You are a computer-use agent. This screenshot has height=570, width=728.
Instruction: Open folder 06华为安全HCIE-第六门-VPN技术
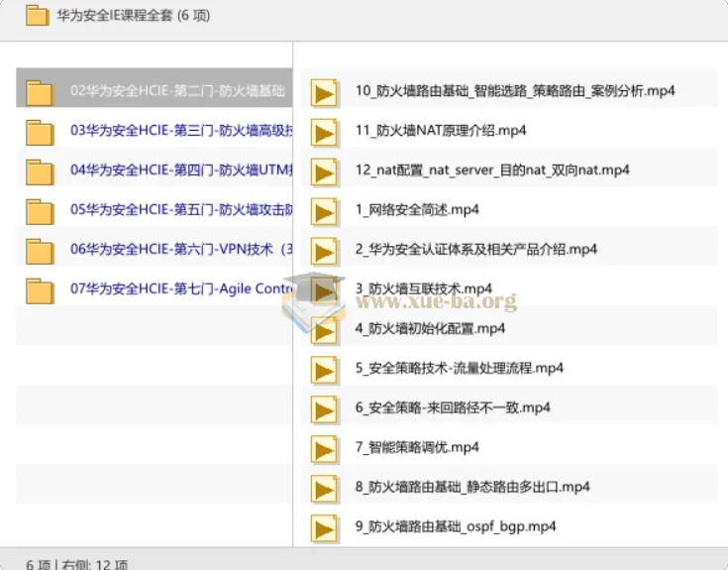tap(155, 249)
